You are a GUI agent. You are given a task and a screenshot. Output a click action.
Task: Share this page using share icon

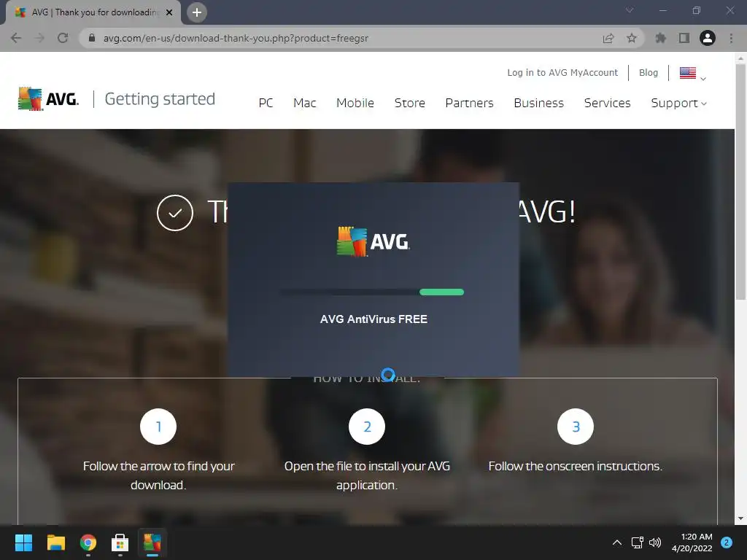(x=608, y=38)
